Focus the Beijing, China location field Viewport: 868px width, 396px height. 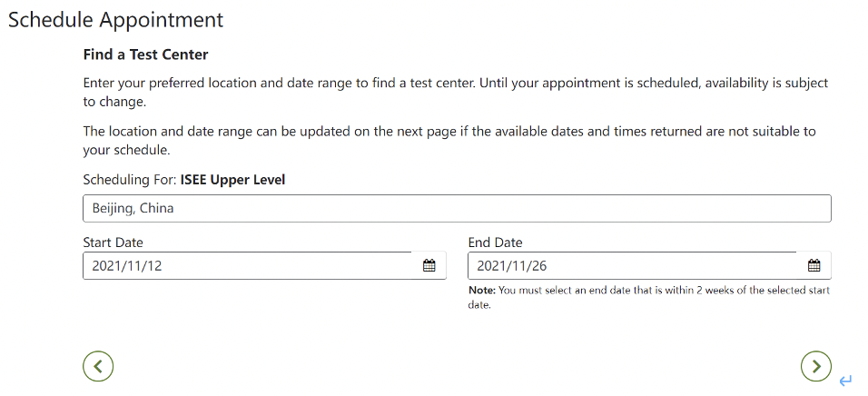457,208
